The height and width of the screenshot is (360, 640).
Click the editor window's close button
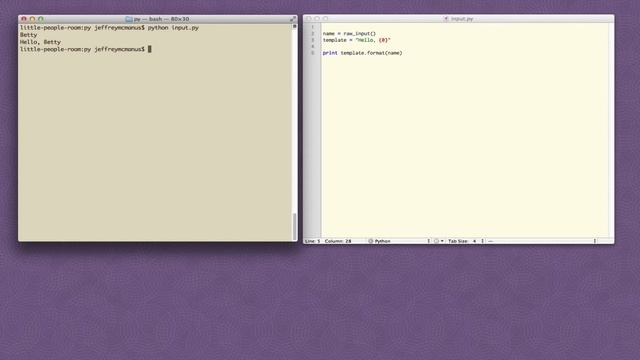[309, 19]
